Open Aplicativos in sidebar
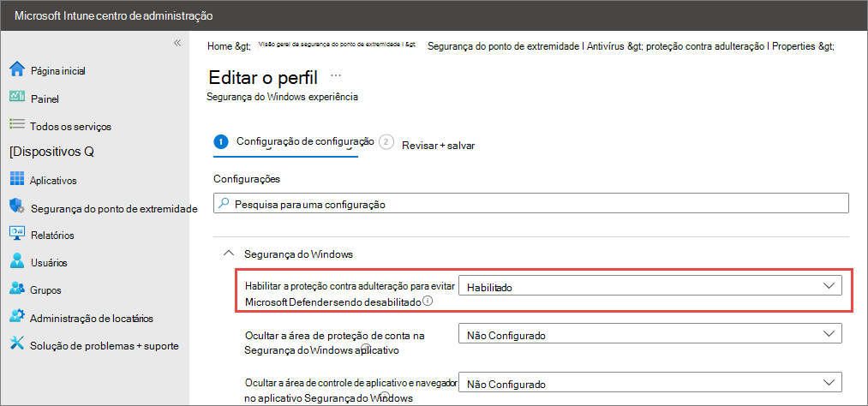The image size is (868, 406). [x=53, y=181]
